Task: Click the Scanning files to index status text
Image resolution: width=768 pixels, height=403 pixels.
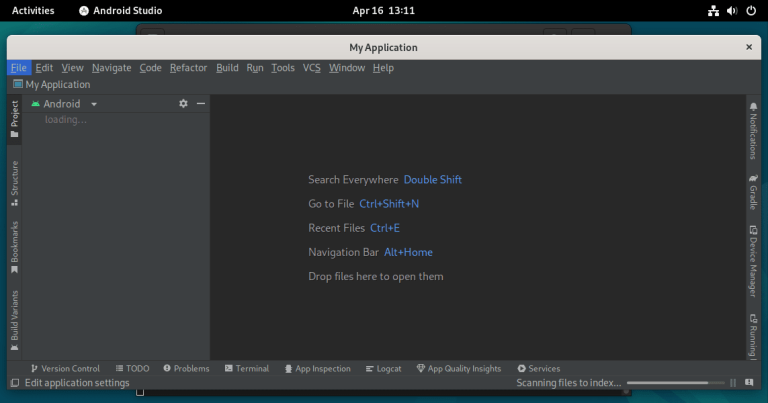Action: click(569, 383)
